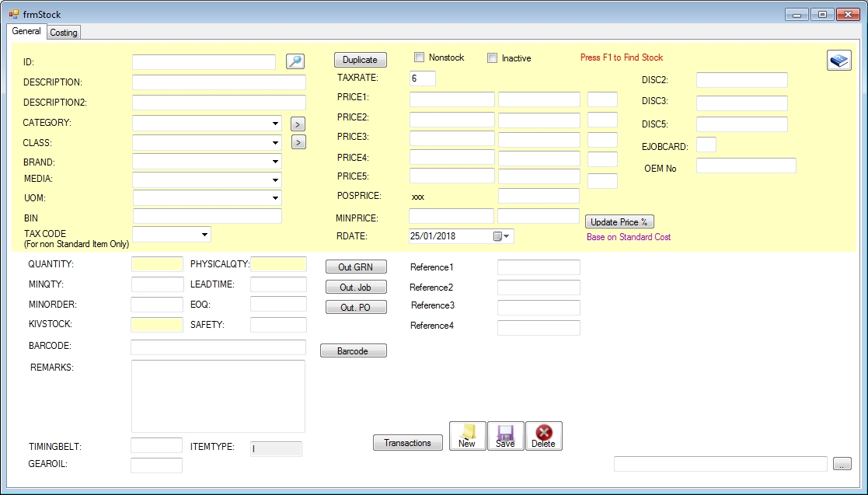
Task: Expand the BRAND dropdown
Action: tap(275, 162)
